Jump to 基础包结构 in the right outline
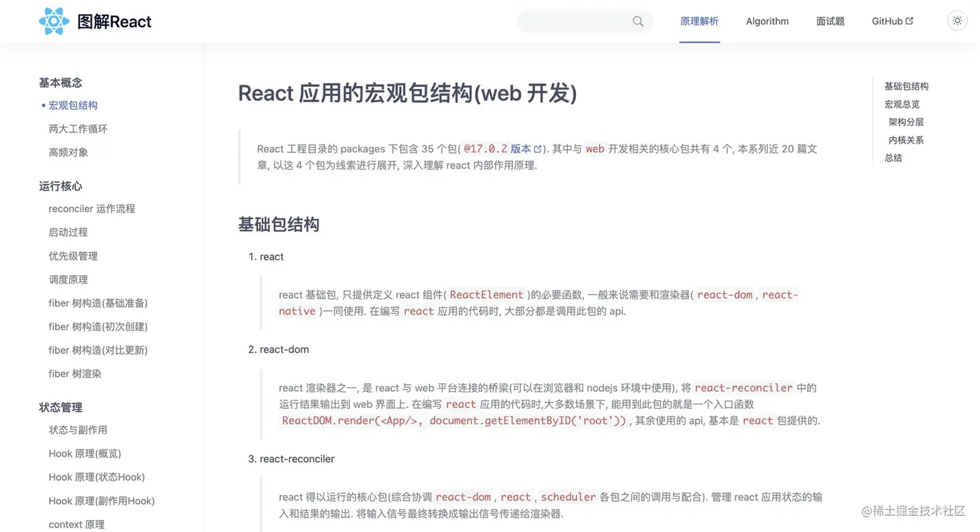Image resolution: width=980 pixels, height=532 pixels. pyautogui.click(x=906, y=86)
